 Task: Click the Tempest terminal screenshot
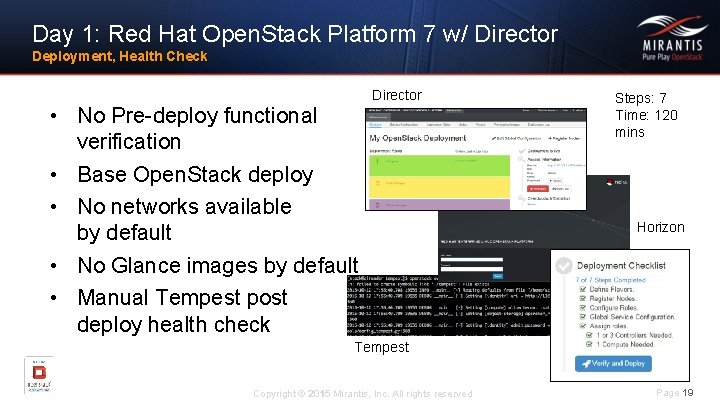448,305
